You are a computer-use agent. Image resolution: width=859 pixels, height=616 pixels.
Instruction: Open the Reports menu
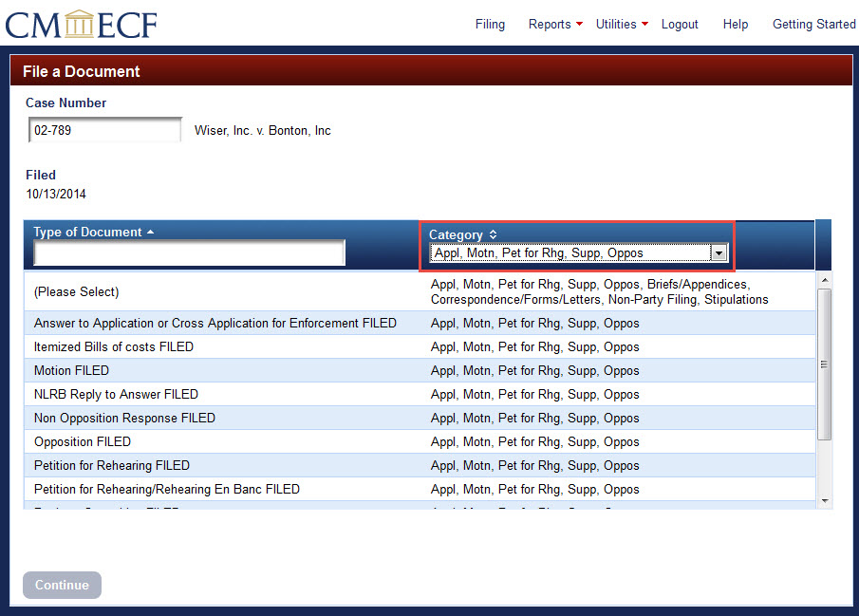(550, 24)
